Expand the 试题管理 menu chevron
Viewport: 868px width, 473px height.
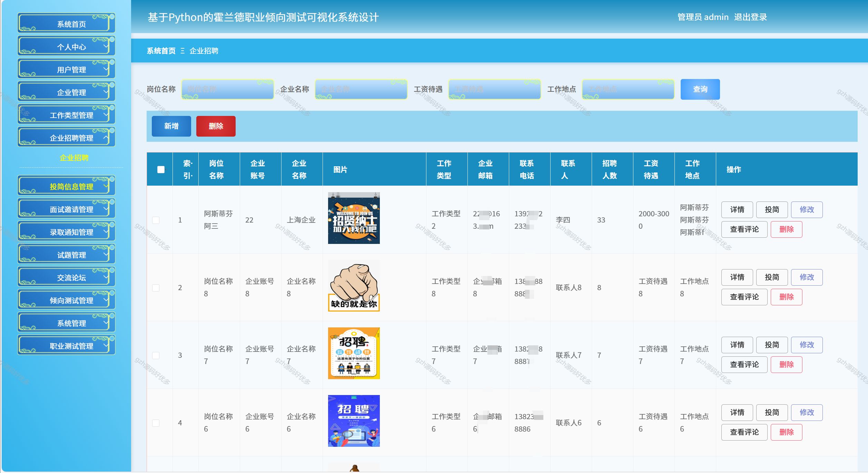106,255
